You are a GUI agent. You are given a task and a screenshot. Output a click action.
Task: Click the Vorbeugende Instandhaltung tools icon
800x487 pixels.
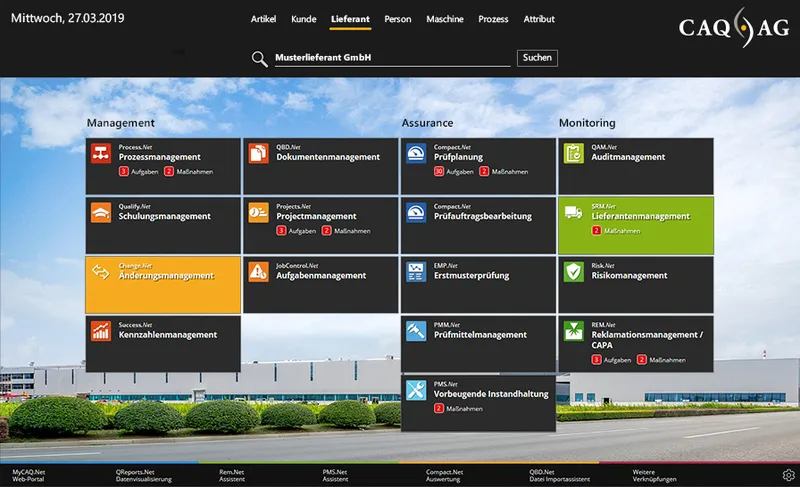click(416, 390)
